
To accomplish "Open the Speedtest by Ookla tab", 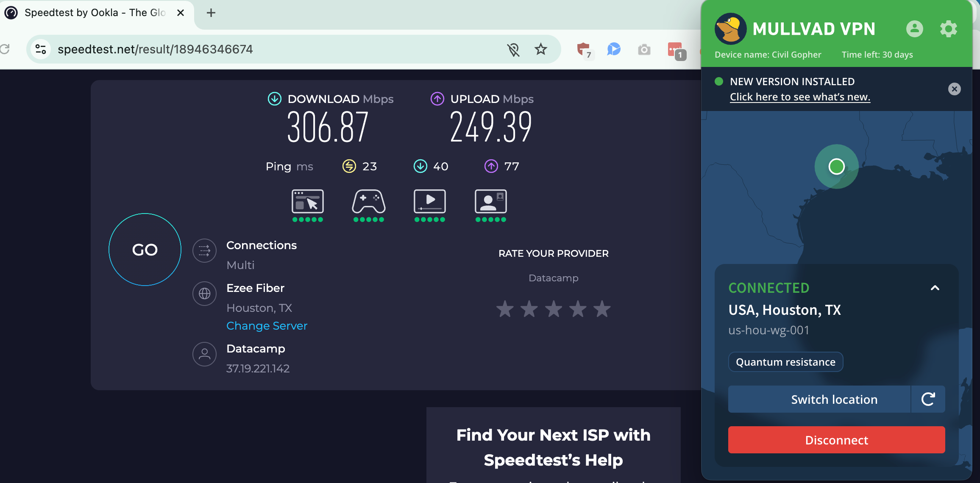I will pyautogui.click(x=93, y=12).
